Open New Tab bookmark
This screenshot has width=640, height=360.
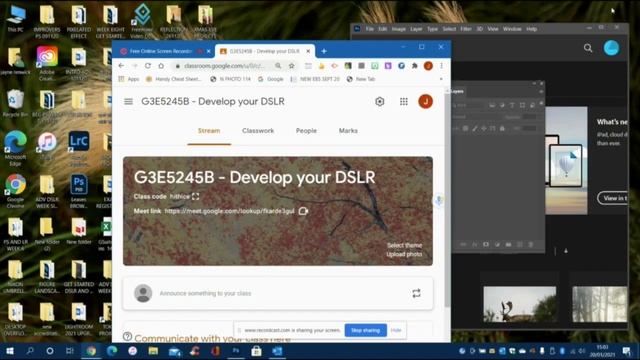[x=361, y=79]
